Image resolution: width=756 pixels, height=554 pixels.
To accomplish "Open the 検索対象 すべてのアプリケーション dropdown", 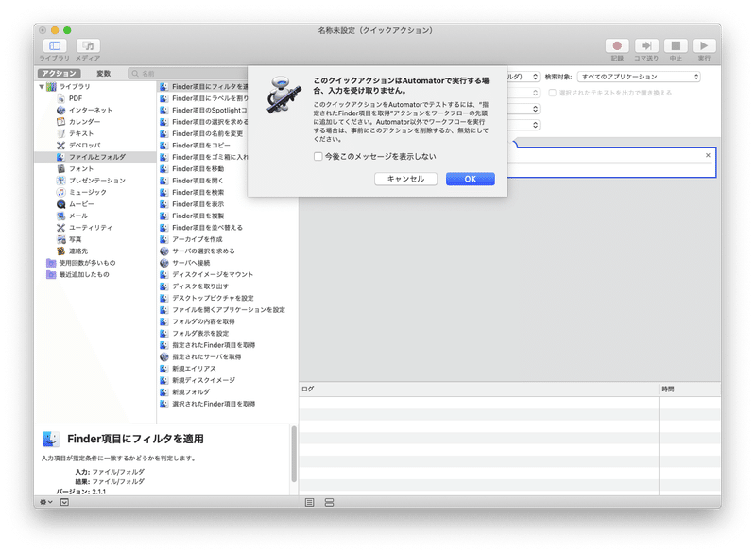I will coord(639,77).
